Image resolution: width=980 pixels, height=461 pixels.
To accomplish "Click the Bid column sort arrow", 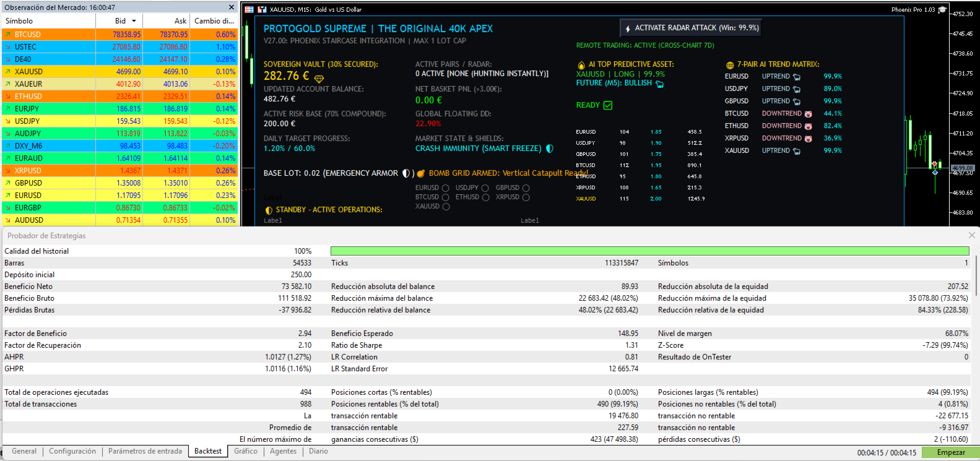I will 134,21.
